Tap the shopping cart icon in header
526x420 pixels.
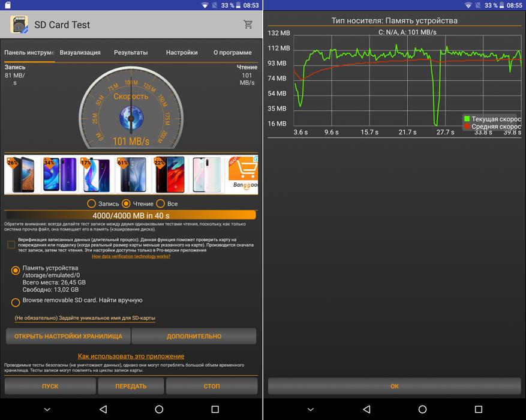248,25
